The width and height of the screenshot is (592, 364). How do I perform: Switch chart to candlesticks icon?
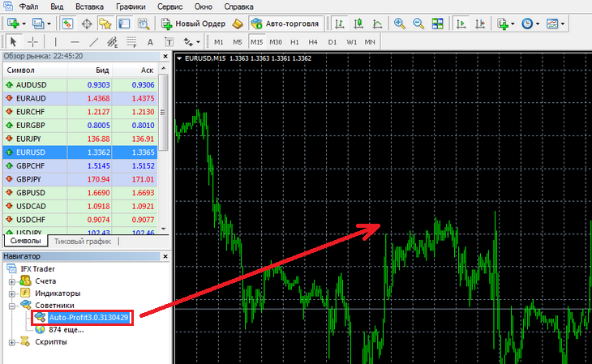coord(358,24)
